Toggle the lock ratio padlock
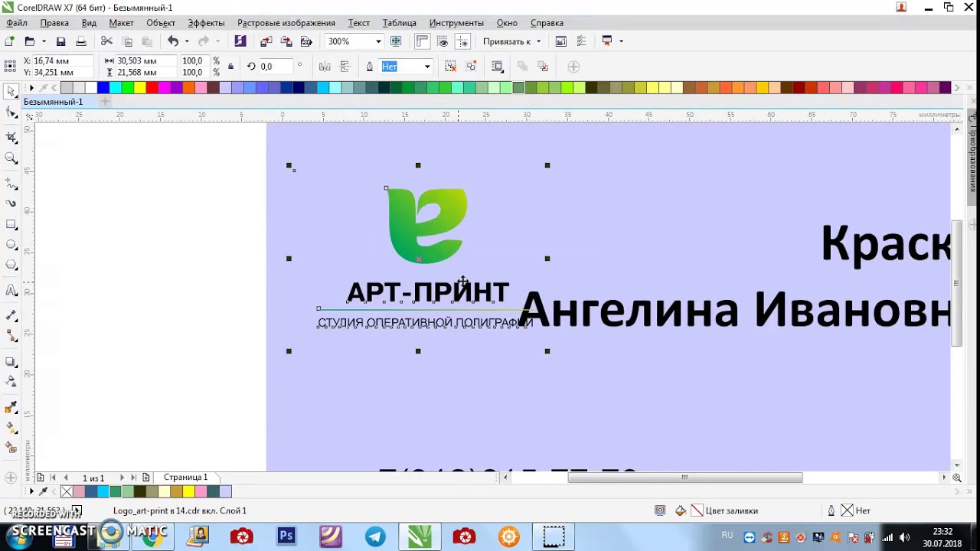This screenshot has height=551, width=980. [231, 67]
